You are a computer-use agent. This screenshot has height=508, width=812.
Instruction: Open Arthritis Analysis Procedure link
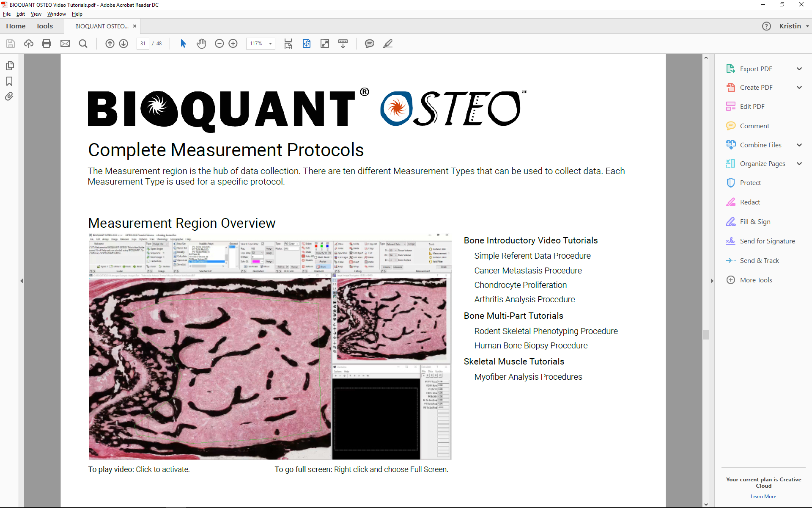coord(524,299)
